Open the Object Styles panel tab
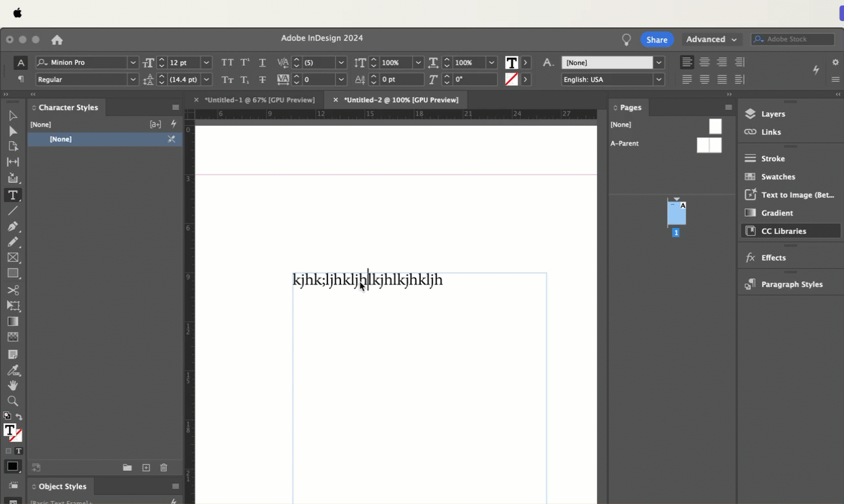The image size is (844, 504). pos(62,487)
